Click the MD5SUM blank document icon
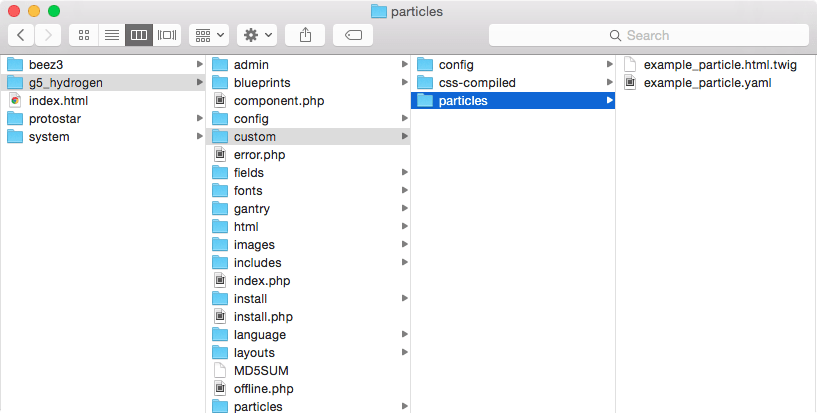The width and height of the screenshot is (817, 413). point(220,370)
